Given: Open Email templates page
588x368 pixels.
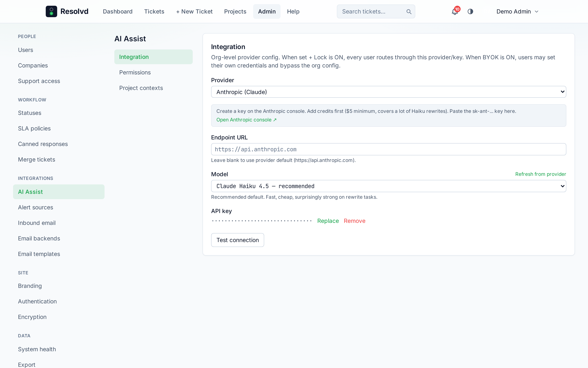Looking at the screenshot, I should [x=59, y=254].
